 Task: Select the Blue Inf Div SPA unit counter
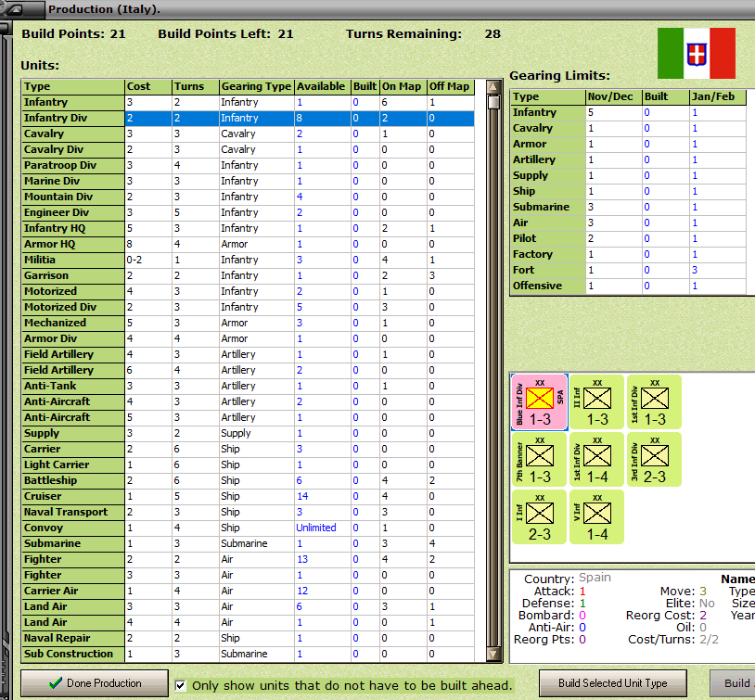point(539,402)
